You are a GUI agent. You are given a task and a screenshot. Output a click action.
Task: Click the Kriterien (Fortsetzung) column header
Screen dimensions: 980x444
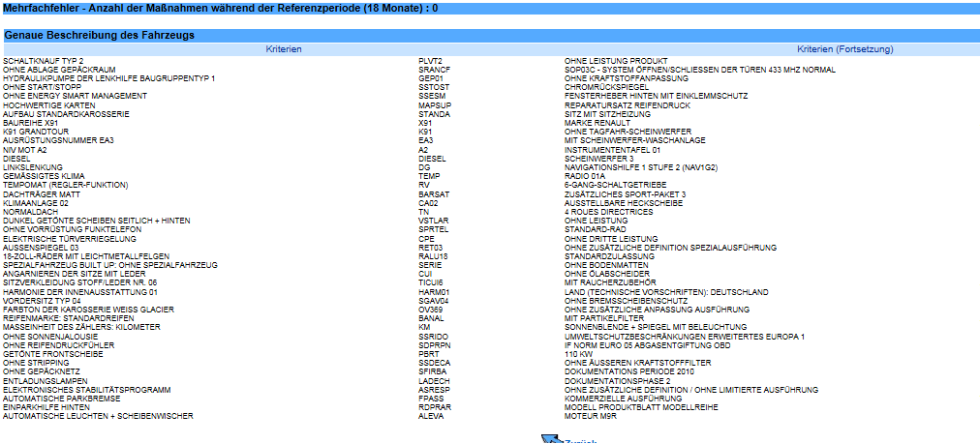click(x=844, y=48)
